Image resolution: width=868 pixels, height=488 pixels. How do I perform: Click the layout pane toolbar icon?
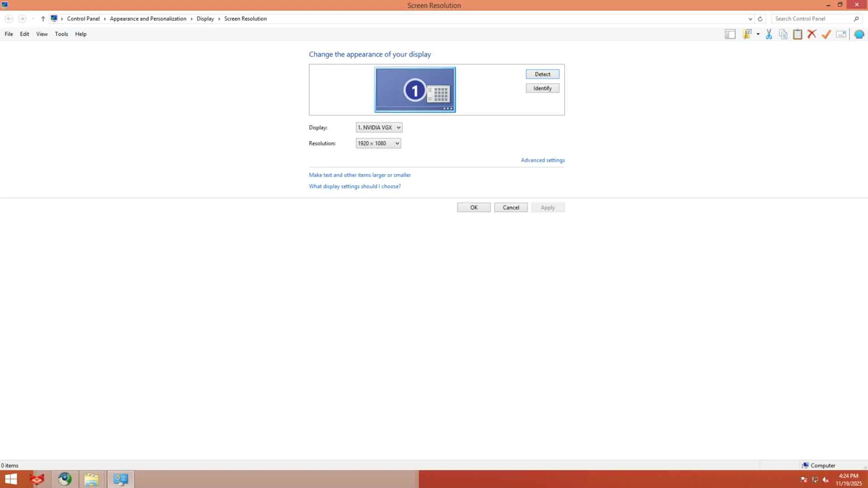point(730,34)
